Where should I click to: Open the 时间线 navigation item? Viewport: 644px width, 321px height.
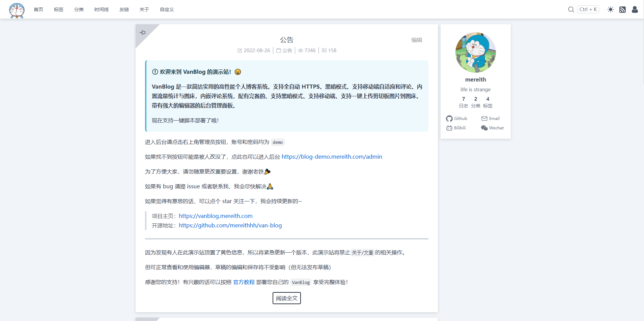[x=102, y=9]
